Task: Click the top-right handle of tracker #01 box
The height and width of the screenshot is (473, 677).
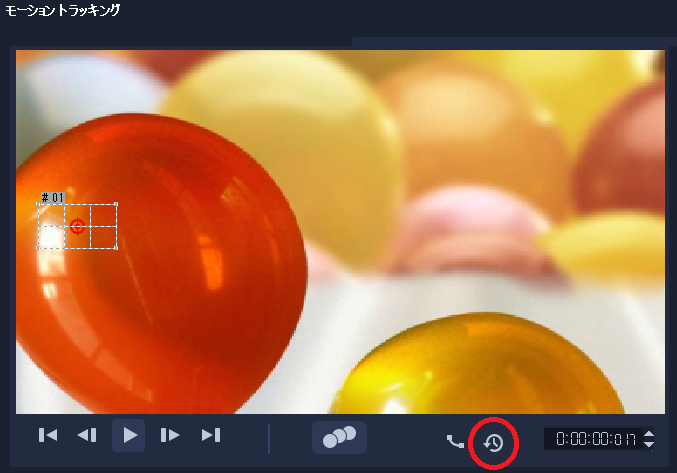Action: (x=116, y=204)
